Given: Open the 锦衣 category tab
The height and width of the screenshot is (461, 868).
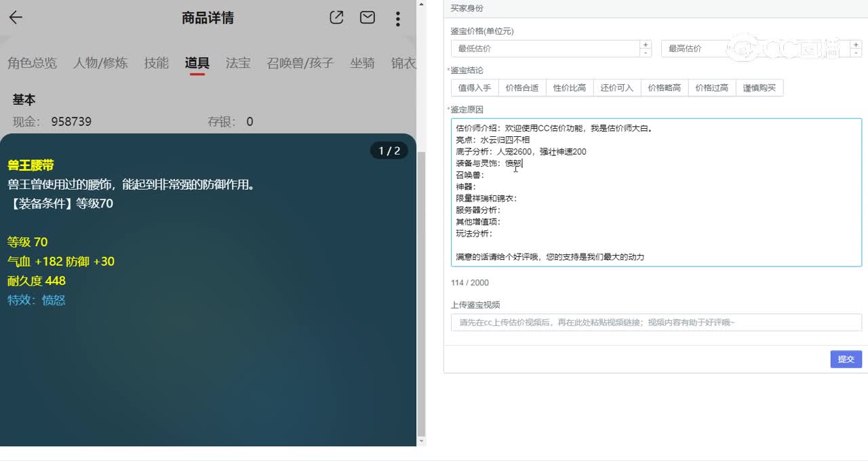Looking at the screenshot, I should point(403,63).
